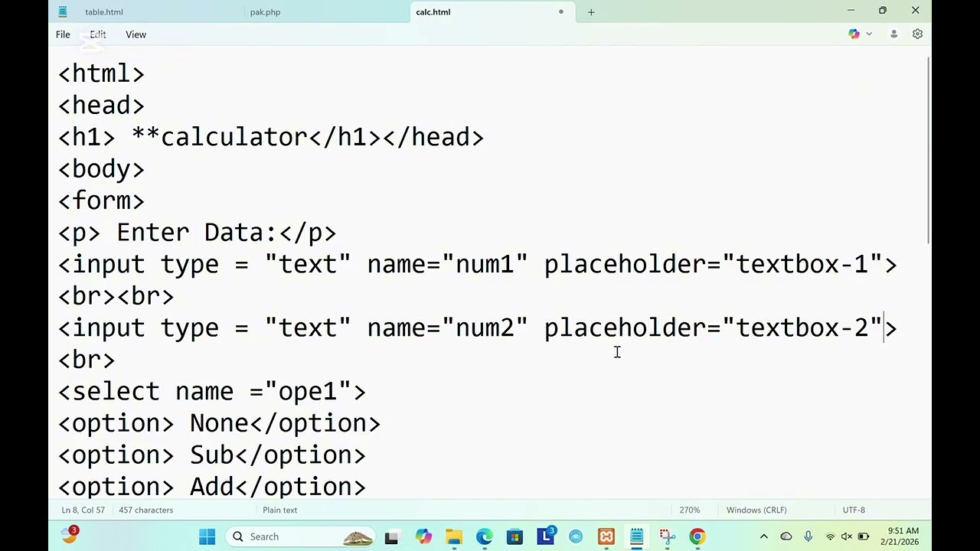Open Google Chrome from the taskbar
The width and height of the screenshot is (980, 551).
(697, 537)
